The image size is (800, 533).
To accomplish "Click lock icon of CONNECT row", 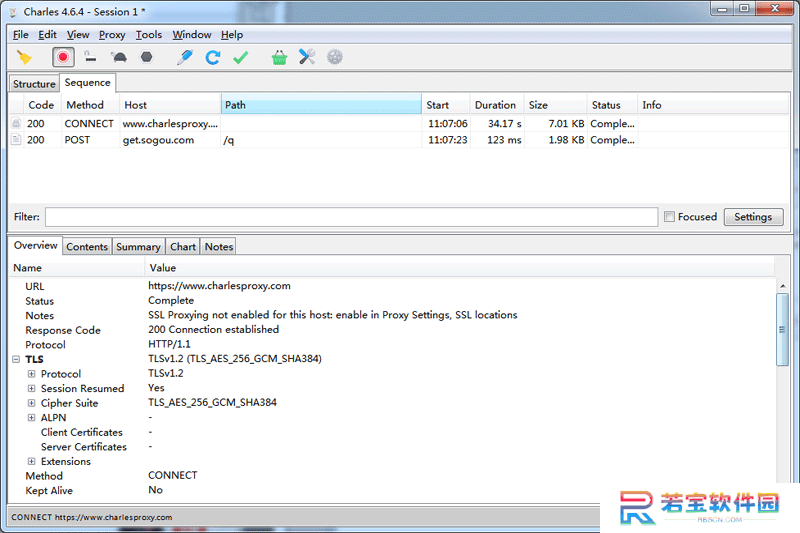I will 16,123.
